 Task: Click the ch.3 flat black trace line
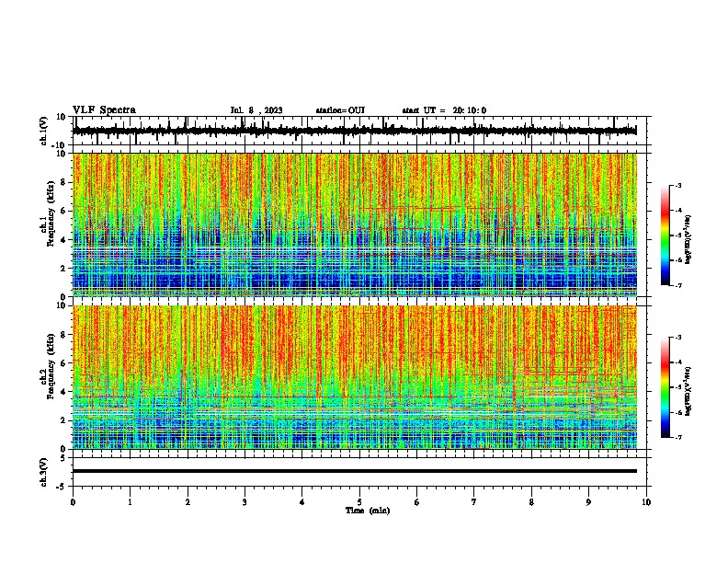coord(355,471)
